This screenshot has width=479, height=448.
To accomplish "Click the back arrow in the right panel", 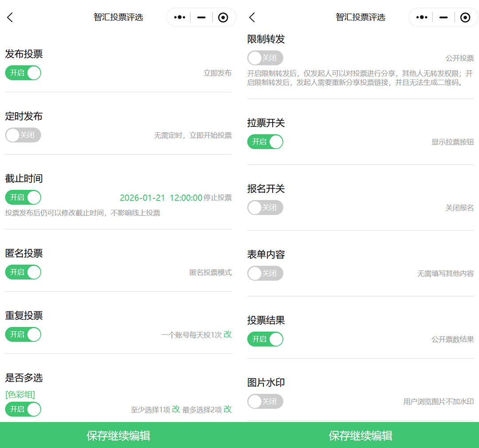I will (252, 17).
